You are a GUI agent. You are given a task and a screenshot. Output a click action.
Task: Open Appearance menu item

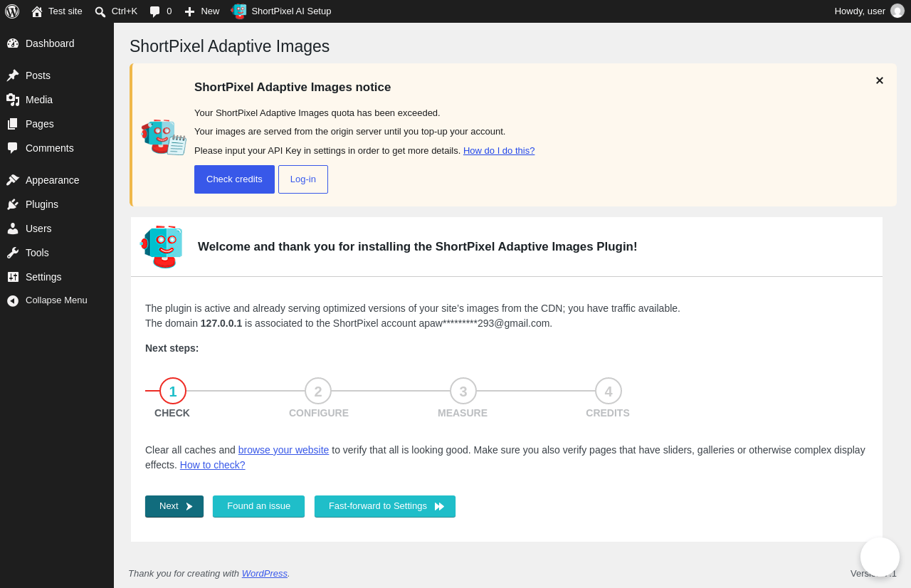coord(57,180)
